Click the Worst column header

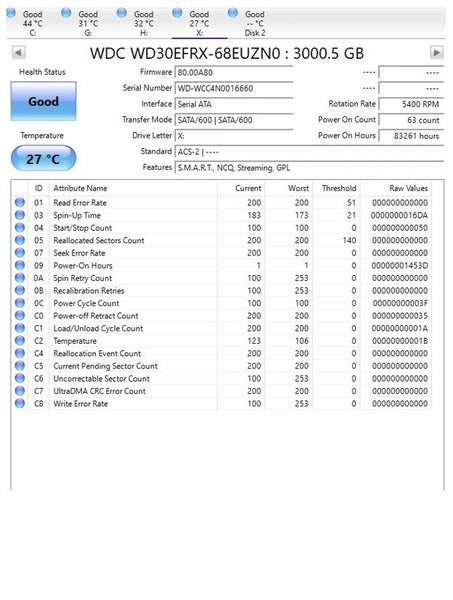pyautogui.click(x=289, y=188)
